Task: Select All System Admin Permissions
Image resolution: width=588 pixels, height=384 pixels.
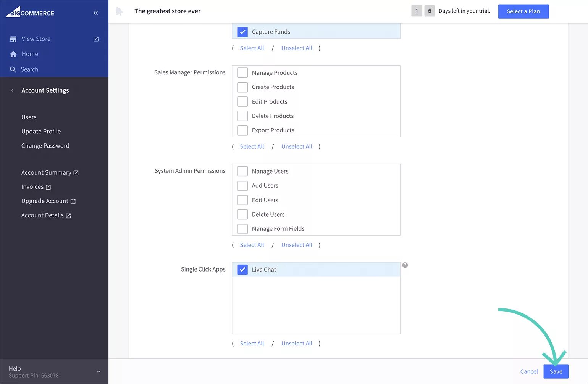Action: point(252,245)
